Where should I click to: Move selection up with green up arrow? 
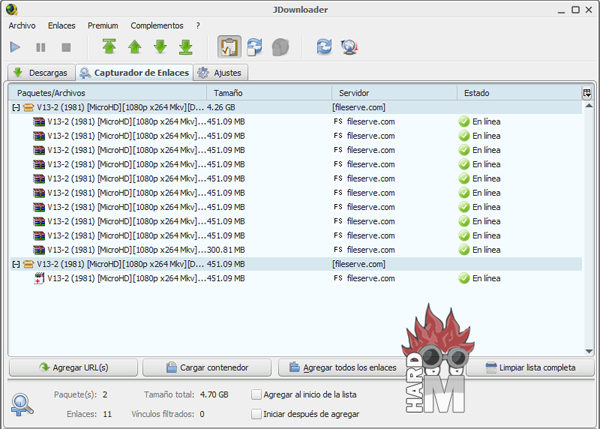click(x=135, y=47)
